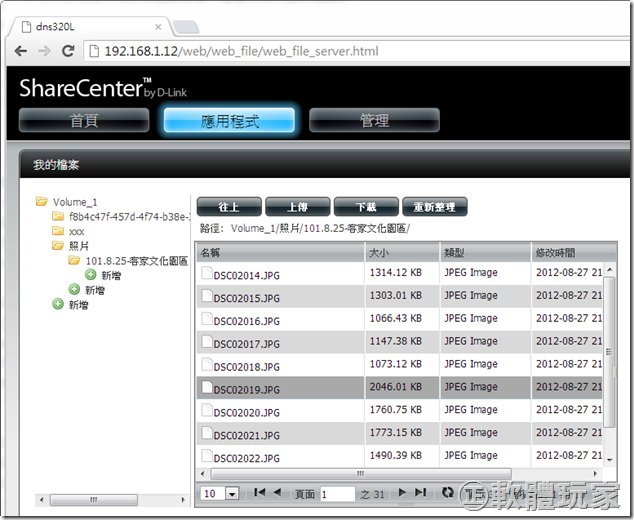Click the 重新整理 refresh button
Viewport: 634px width, 520px height.
tap(435, 207)
